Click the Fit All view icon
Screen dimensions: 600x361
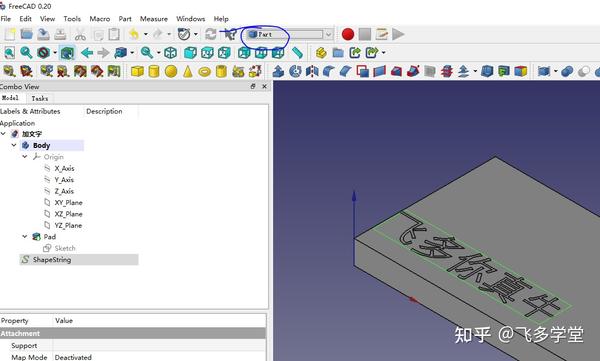pyautogui.click(x=9, y=52)
